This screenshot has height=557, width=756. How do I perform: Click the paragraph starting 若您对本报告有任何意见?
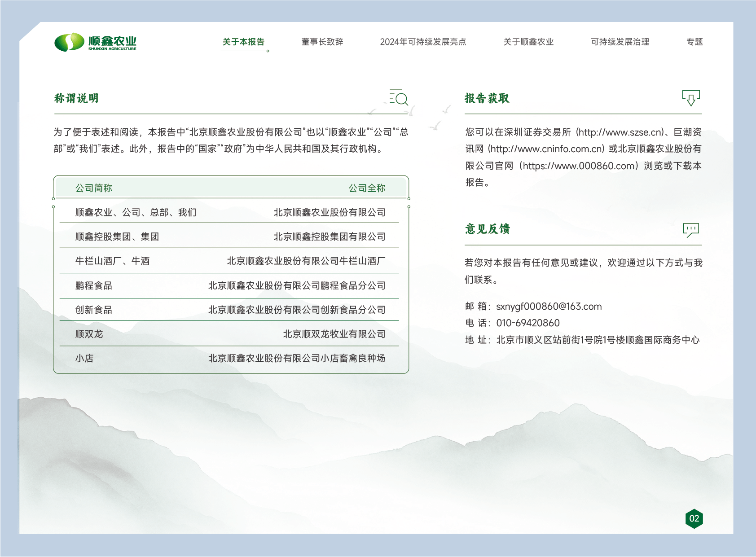(x=583, y=271)
